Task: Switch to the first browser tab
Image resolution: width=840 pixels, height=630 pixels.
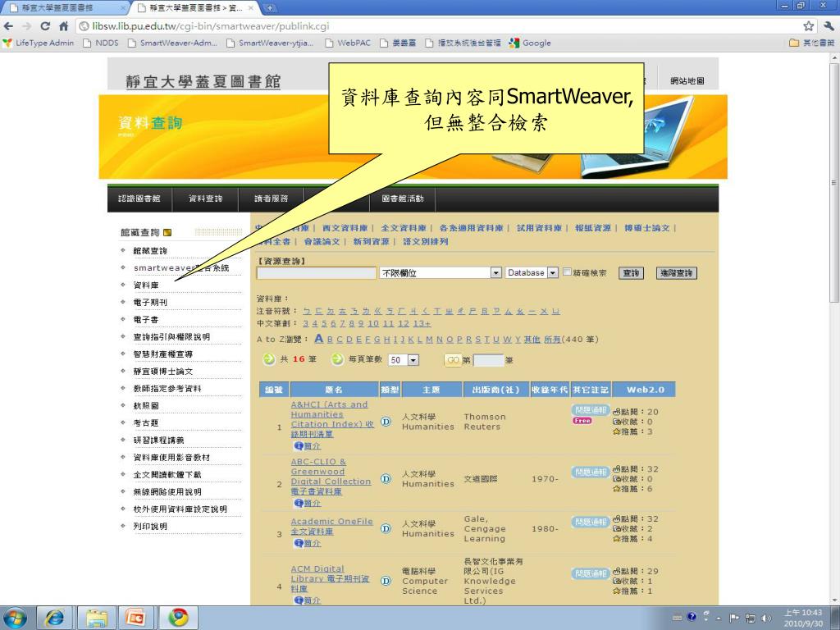Action: point(64,8)
